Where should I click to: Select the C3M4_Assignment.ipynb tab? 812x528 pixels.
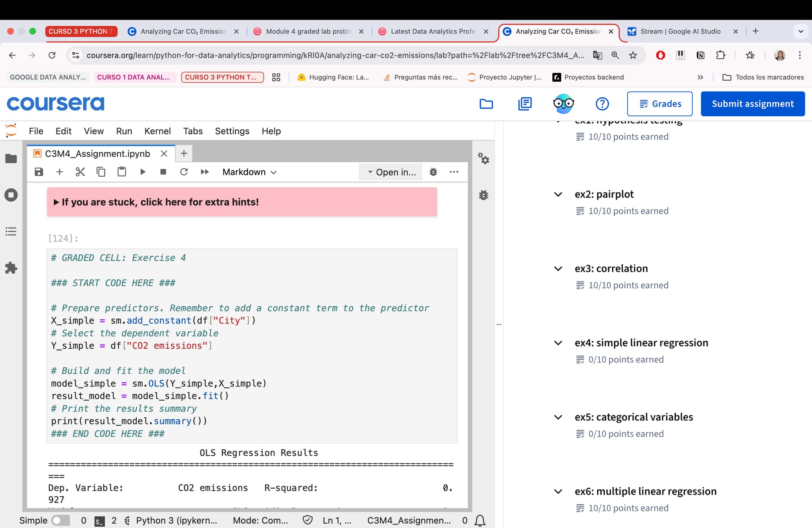(98, 153)
